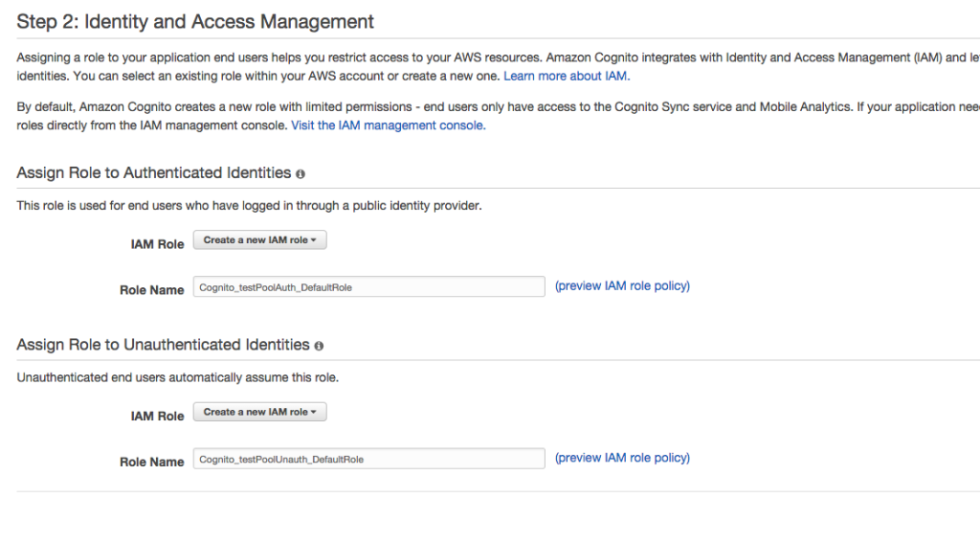Focus the Cognito_testPoolUnauth_DefaultRole name field
This screenshot has height=543, width=980.
(368, 459)
